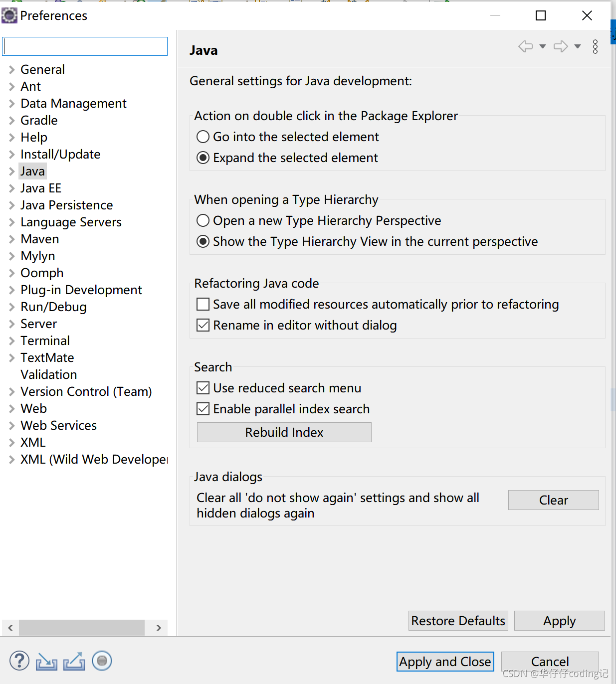Open the Help icon in bottom-left corner
This screenshot has height=684, width=616.
19,661
